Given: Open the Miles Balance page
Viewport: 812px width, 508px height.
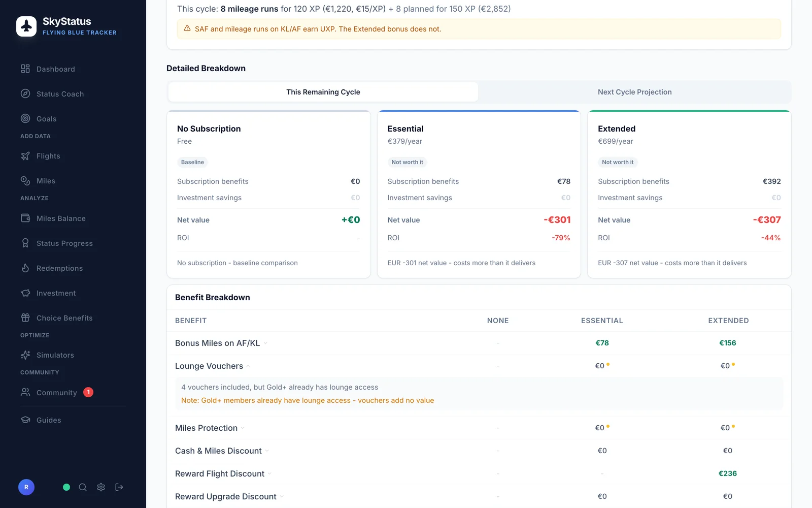Looking at the screenshot, I should tap(73, 218).
